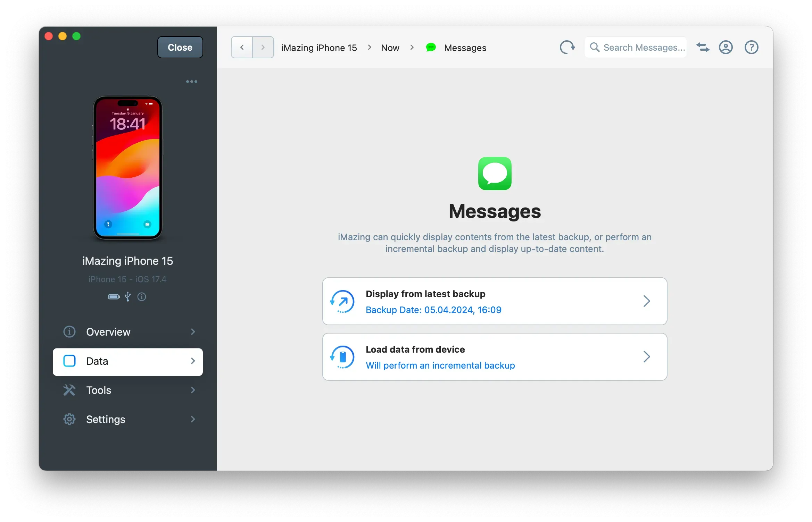Open the transfer/compare arrows icon
812x522 pixels.
[x=703, y=47]
